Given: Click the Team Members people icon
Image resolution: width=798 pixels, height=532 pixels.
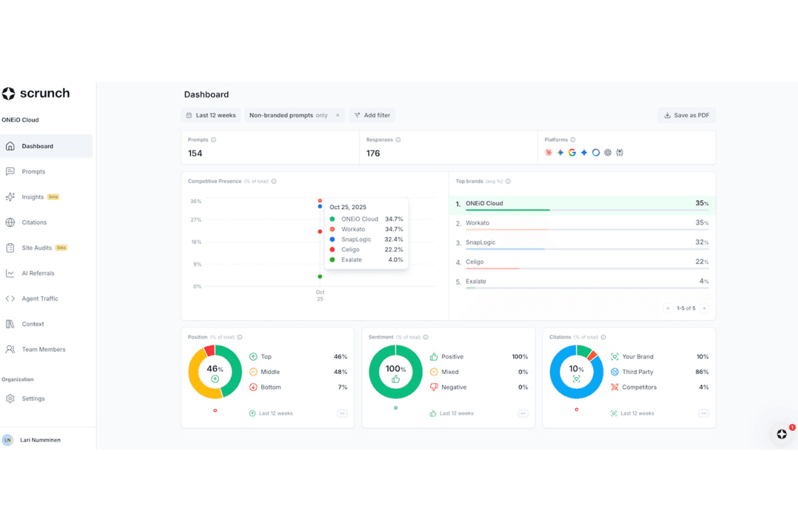Looking at the screenshot, I should point(10,349).
